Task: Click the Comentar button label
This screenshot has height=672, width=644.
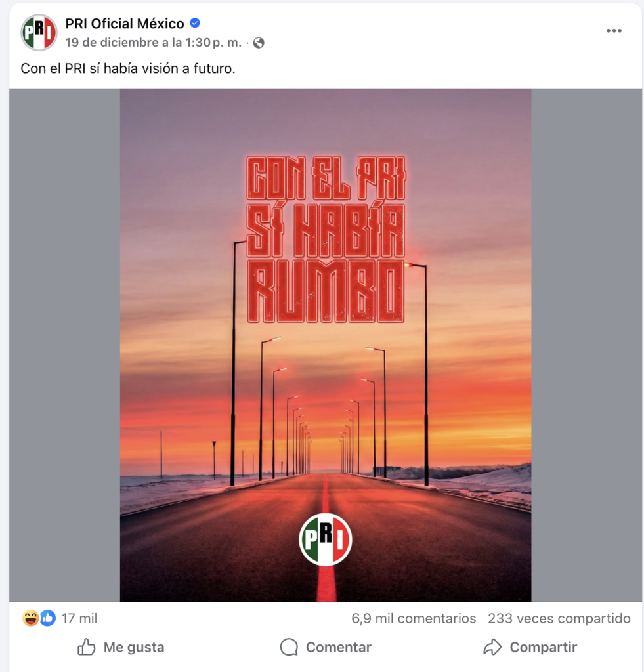Action: coord(339,647)
